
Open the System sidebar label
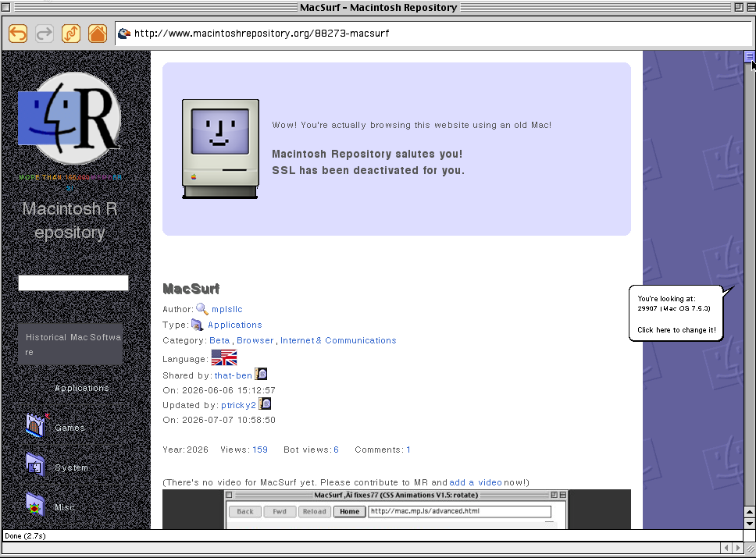[x=71, y=468]
